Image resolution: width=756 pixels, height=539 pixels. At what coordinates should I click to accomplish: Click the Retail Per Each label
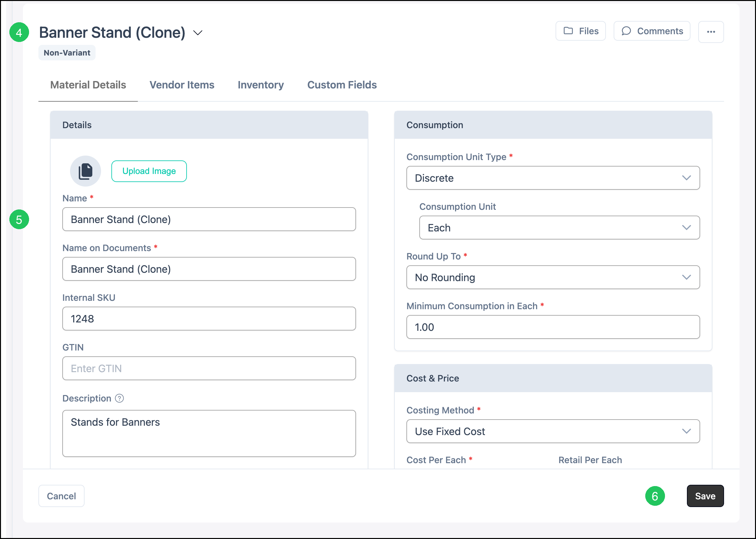590,460
